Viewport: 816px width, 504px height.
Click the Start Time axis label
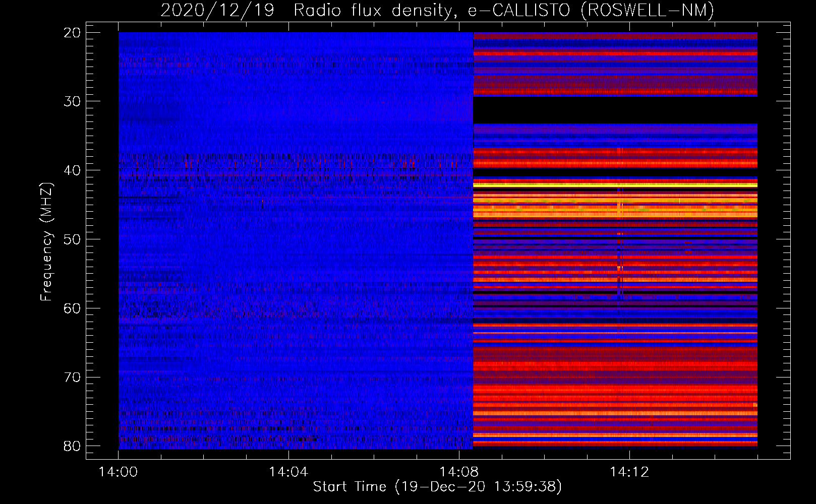(437, 487)
